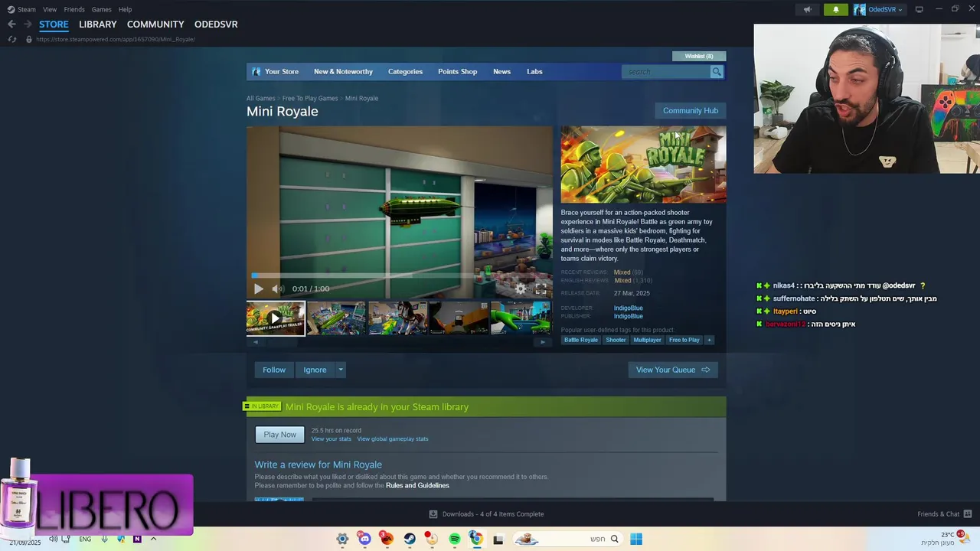Open New & Noteworthy menu
This screenshot has width=980, height=551.
343,72
